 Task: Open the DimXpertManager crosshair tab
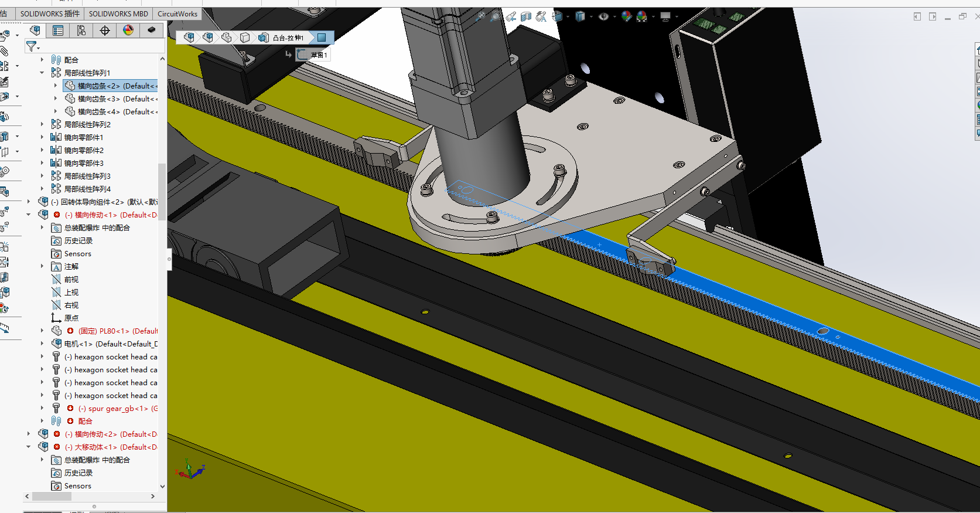105,30
